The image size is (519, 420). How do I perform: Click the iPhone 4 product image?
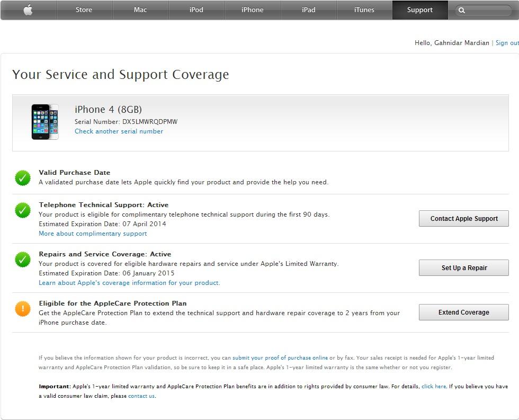pos(45,122)
